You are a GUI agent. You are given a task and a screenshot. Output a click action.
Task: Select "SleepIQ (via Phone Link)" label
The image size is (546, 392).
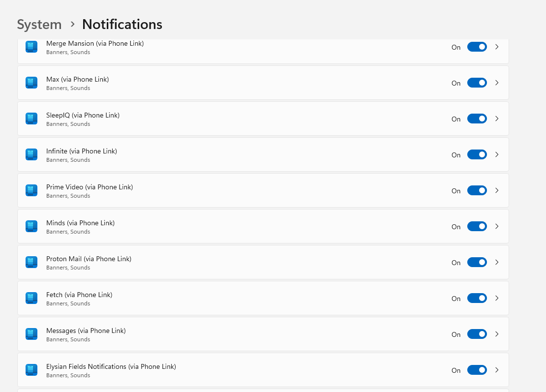pyautogui.click(x=83, y=115)
